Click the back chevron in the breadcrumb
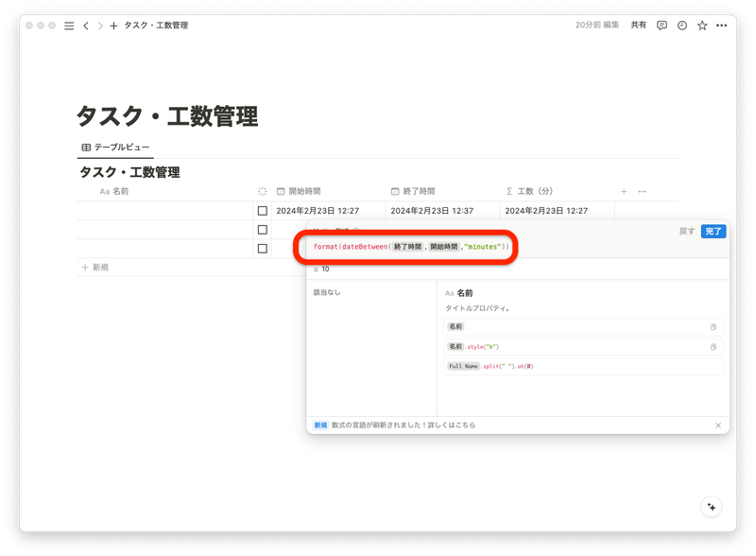The image size is (756, 556). tap(87, 27)
